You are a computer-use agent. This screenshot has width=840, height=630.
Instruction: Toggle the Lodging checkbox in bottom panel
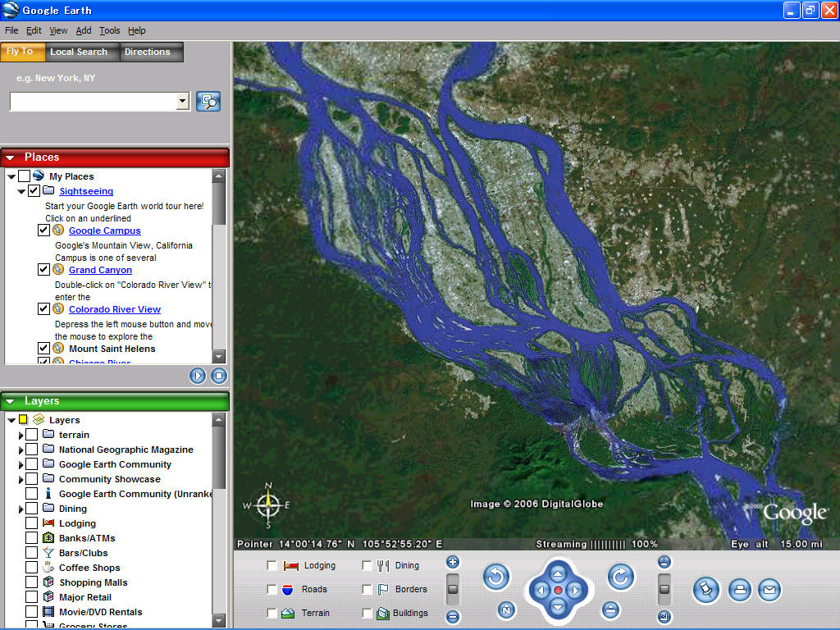[272, 566]
